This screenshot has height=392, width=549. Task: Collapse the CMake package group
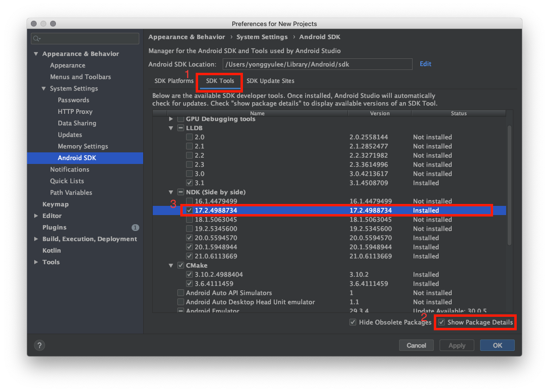[x=171, y=265]
